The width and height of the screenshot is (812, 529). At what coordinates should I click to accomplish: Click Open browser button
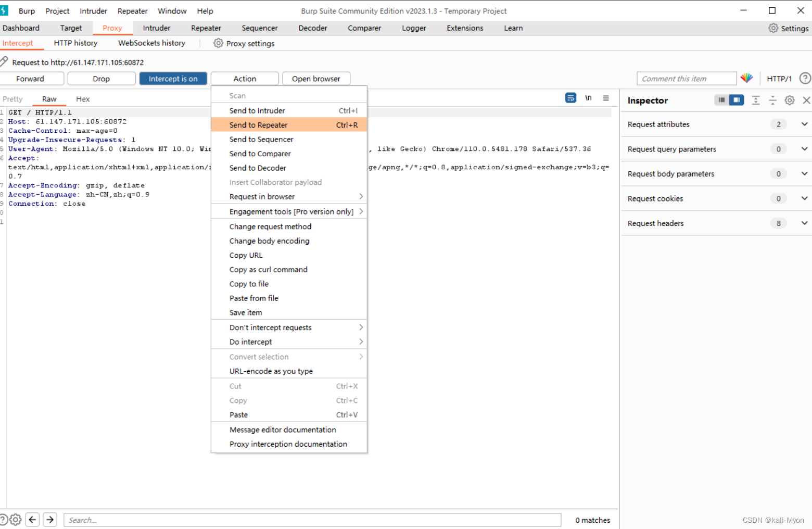[x=316, y=79]
